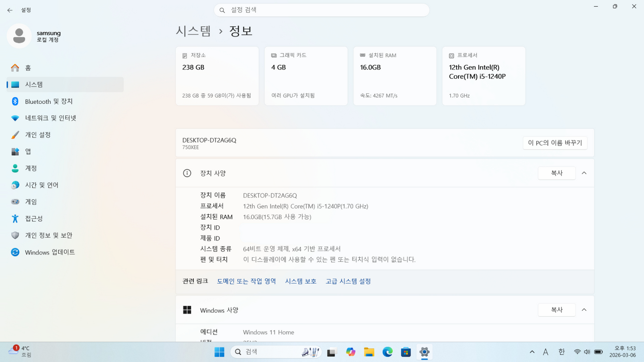Collapse the 장치 사양 section
644x362 pixels.
click(x=584, y=173)
